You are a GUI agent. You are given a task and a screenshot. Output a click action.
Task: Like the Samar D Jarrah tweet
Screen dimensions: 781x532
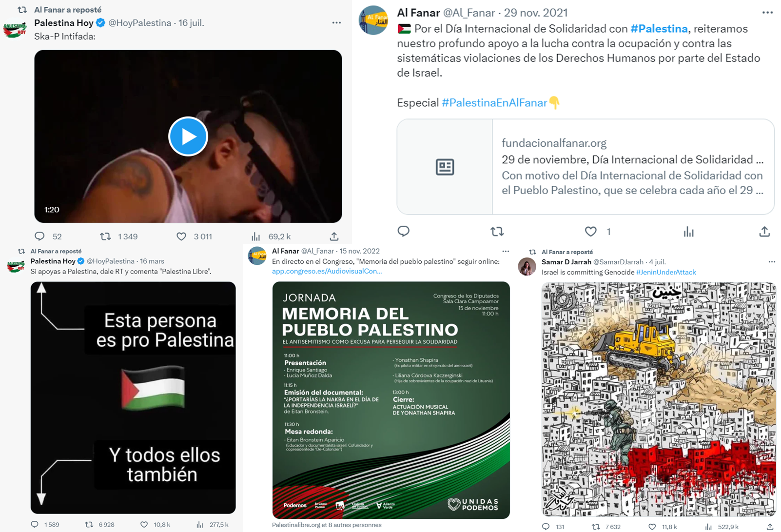pyautogui.click(x=652, y=527)
